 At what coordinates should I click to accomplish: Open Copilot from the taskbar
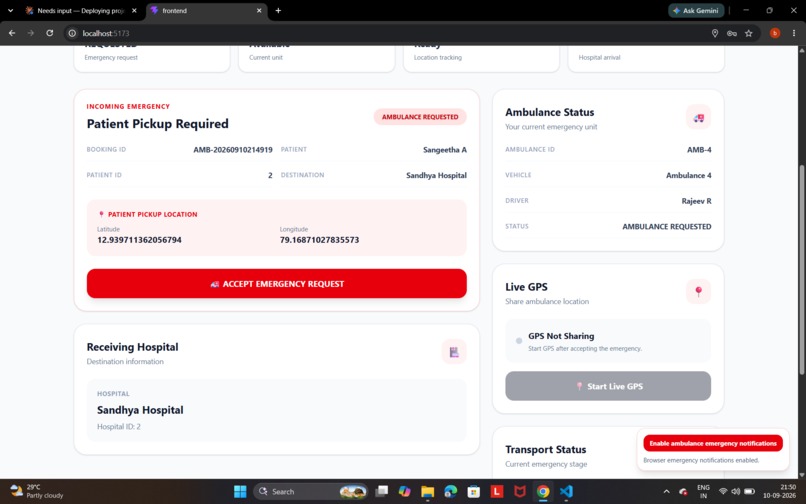tap(405, 491)
